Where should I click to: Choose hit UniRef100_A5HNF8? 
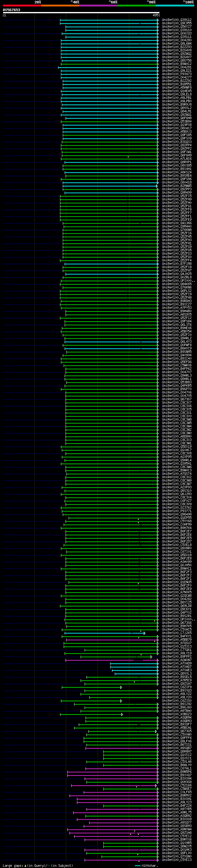pos(176,88)
